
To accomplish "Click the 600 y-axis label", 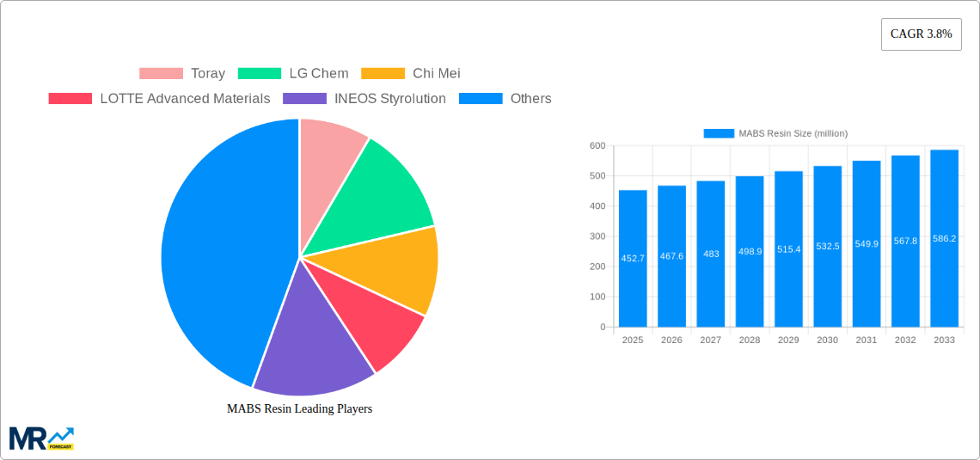I will click(x=597, y=145).
